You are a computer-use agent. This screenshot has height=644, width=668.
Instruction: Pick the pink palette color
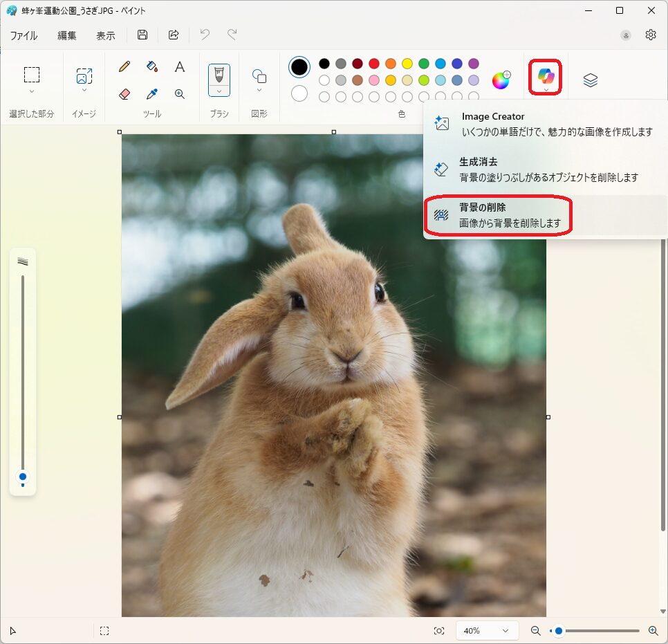374,80
